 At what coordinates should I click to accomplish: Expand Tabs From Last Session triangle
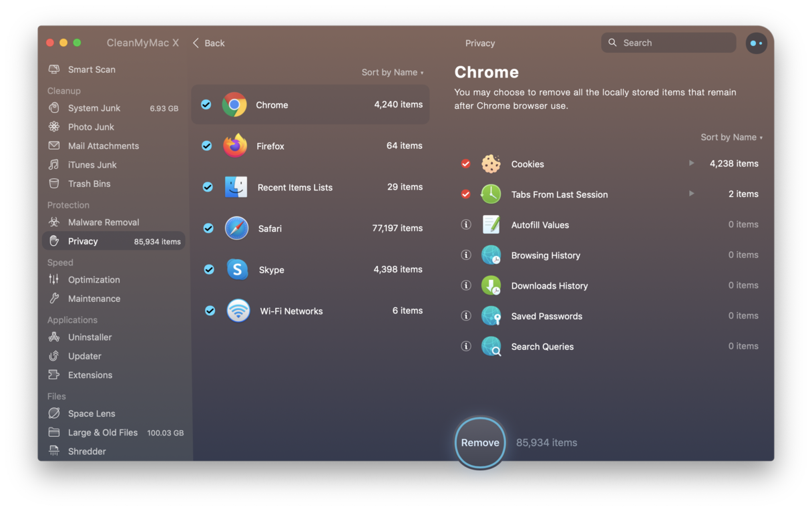pyautogui.click(x=691, y=194)
